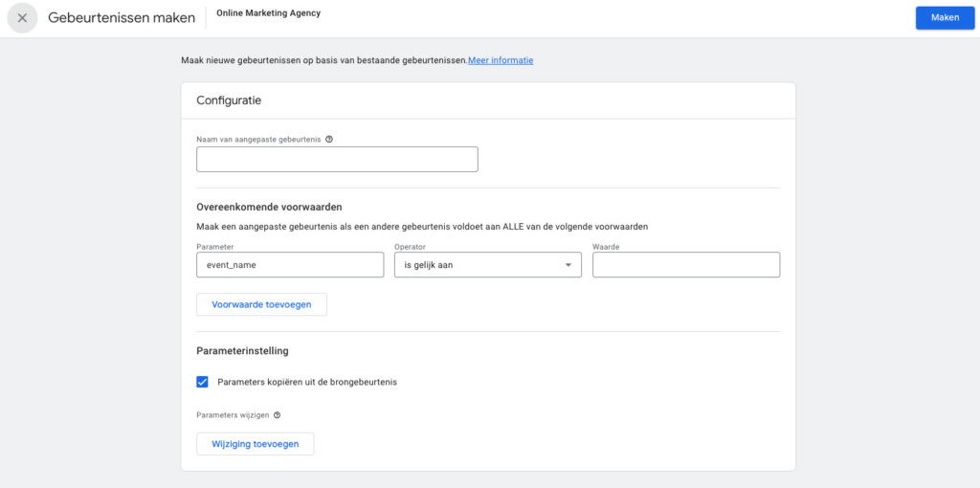Click the Maken button to create the event
The height and width of the screenshot is (488, 980).
click(x=945, y=17)
